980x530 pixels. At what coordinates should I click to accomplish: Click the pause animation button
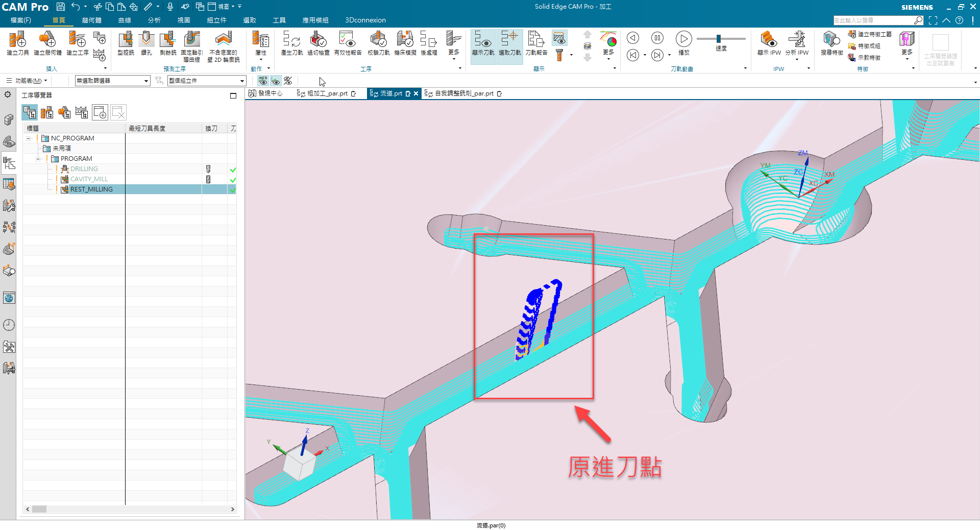[657, 38]
